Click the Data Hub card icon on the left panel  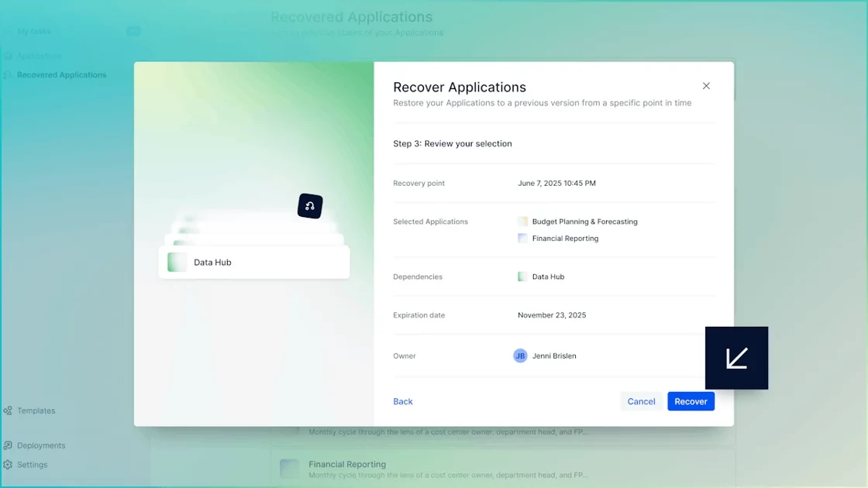point(177,263)
